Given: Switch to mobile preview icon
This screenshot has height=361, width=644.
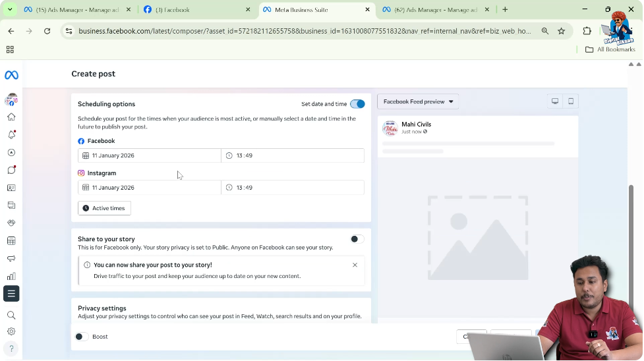Looking at the screenshot, I should coord(571,101).
